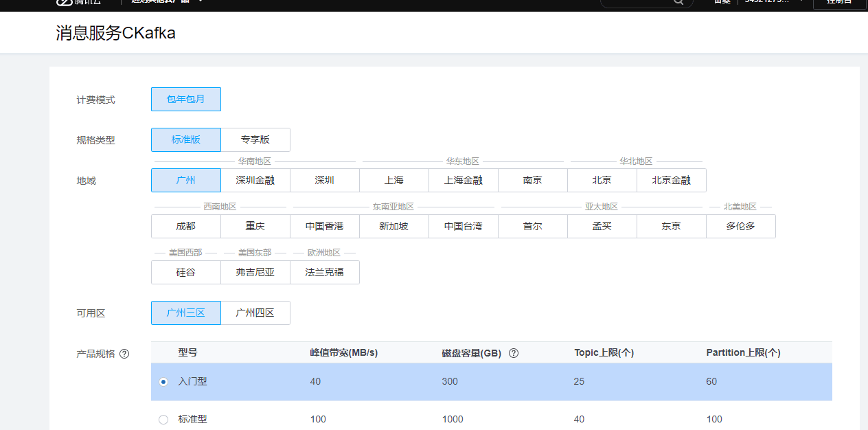This screenshot has height=430, width=868.
Task: Select the 多伦多 region
Action: coord(741,226)
